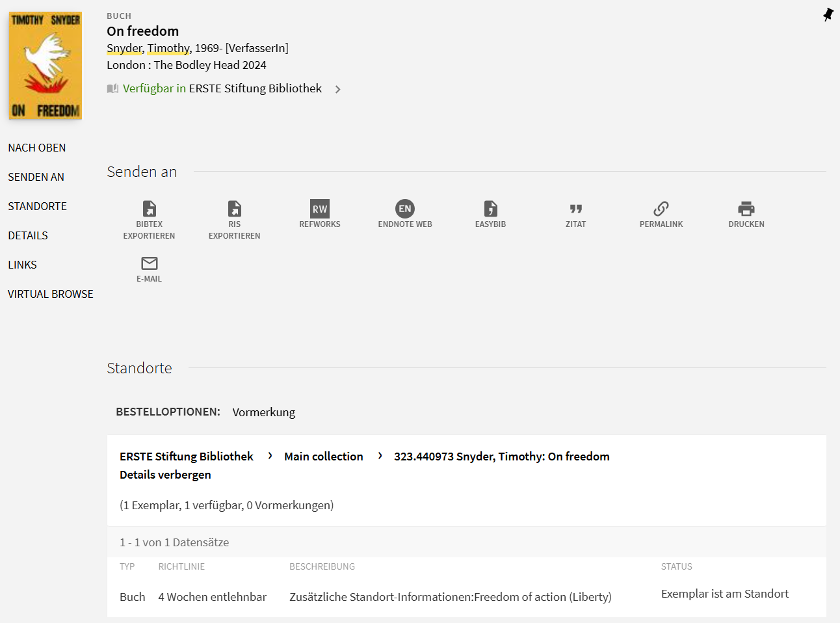Screen dimensions: 840x623
Task: Select the ERSTE Stiftung Bibliothek location heading
Action: (x=187, y=457)
